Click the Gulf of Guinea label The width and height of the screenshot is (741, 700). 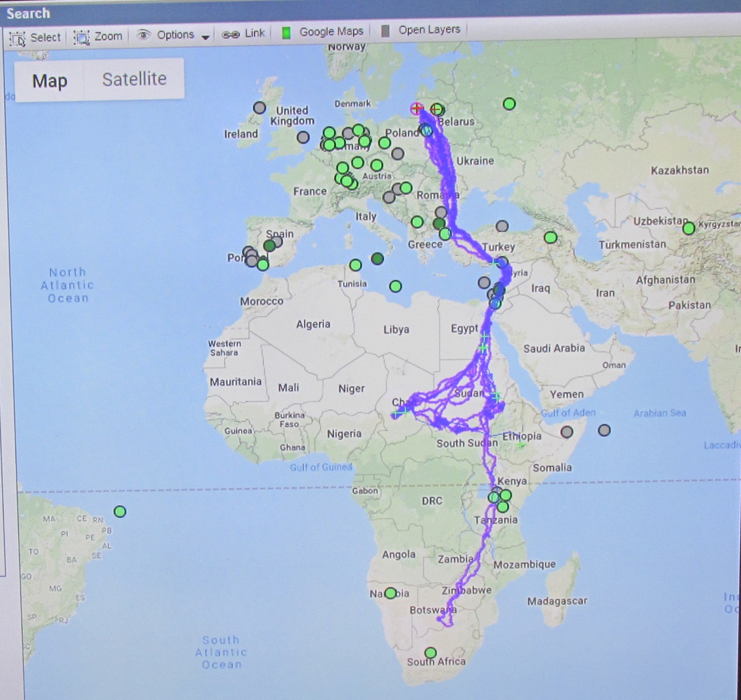coord(321,467)
